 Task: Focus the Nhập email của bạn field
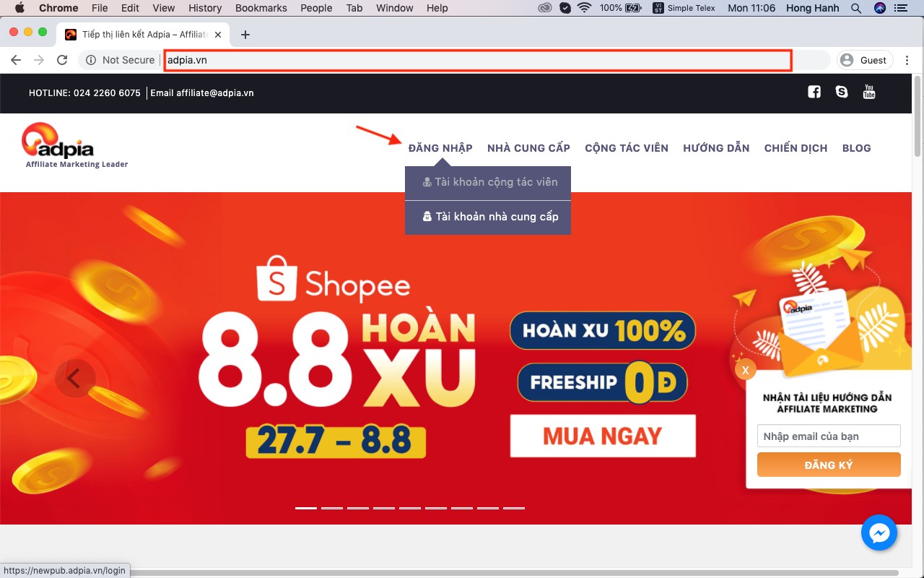point(829,436)
